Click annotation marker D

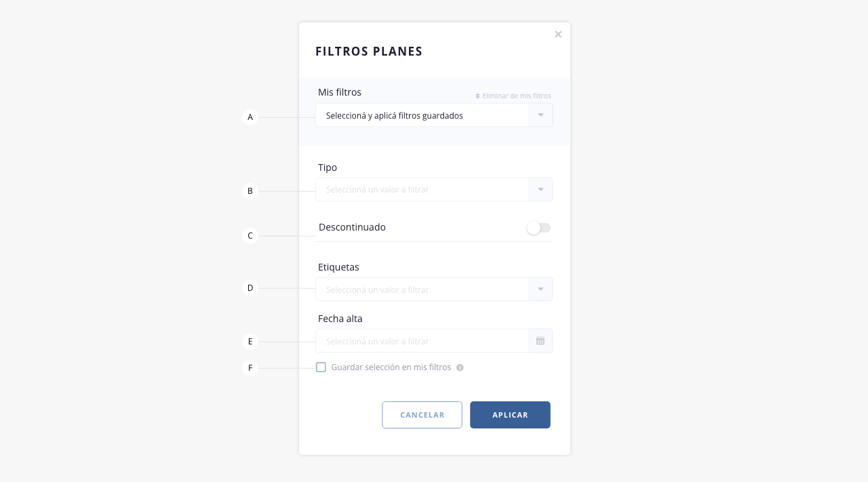point(250,288)
